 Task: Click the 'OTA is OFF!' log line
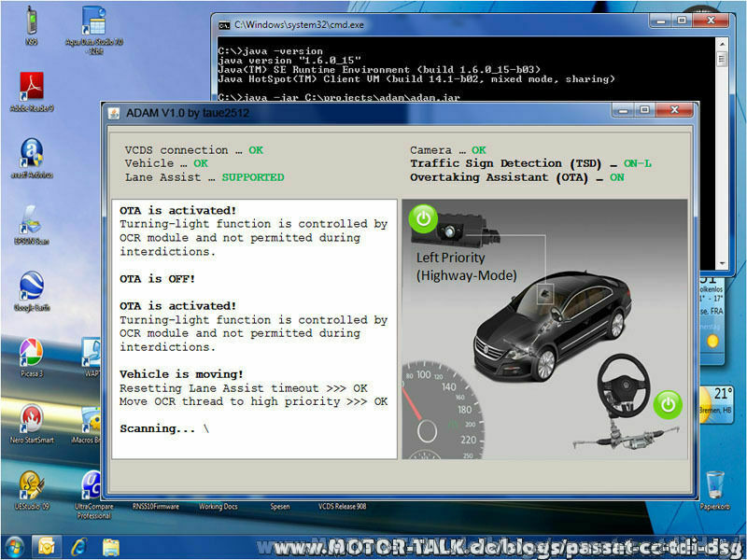[x=157, y=278]
